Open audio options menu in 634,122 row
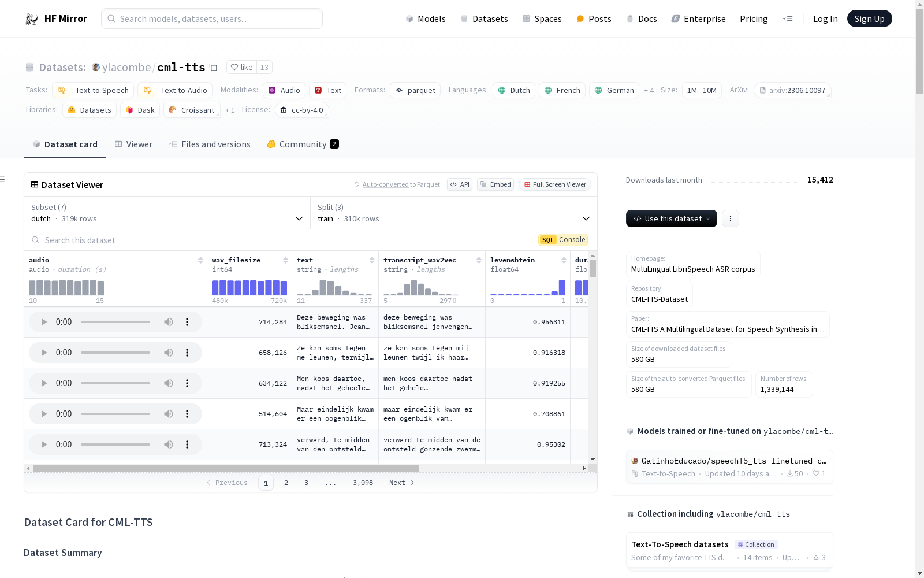Viewport: 924px width, 578px height. tap(187, 383)
